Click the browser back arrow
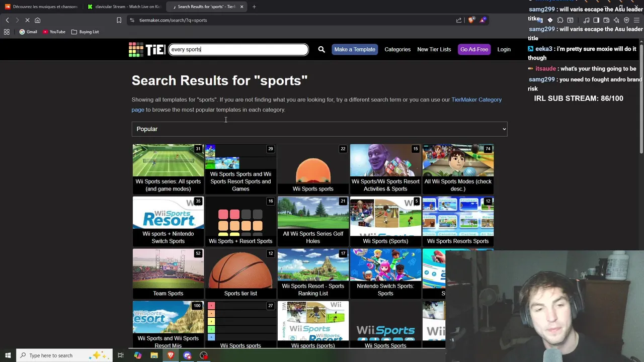 (x=7, y=20)
